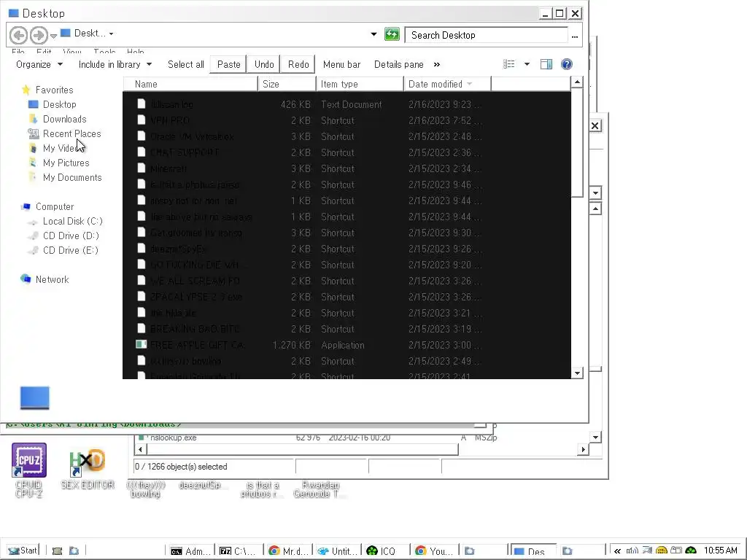Open the HxD editor desktop shortcut
The image size is (747, 560).
pos(88,468)
